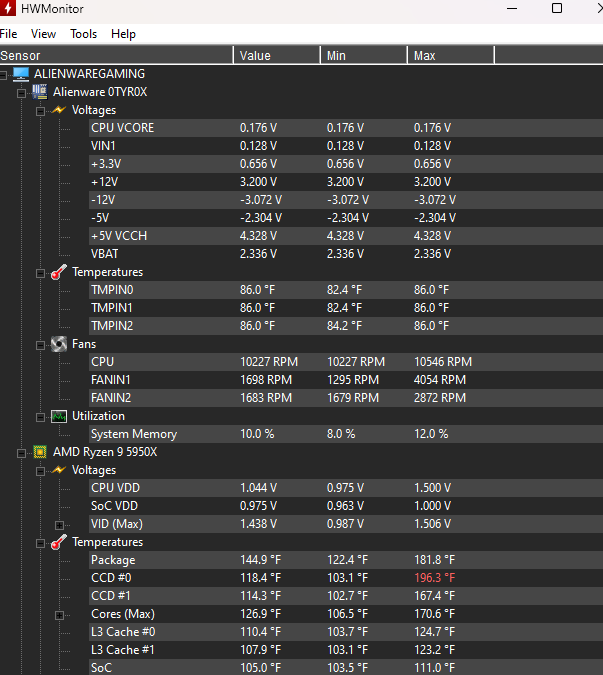Viewport: 603px width, 675px height.
Task: Collapse the Fans group
Action: click(40, 345)
